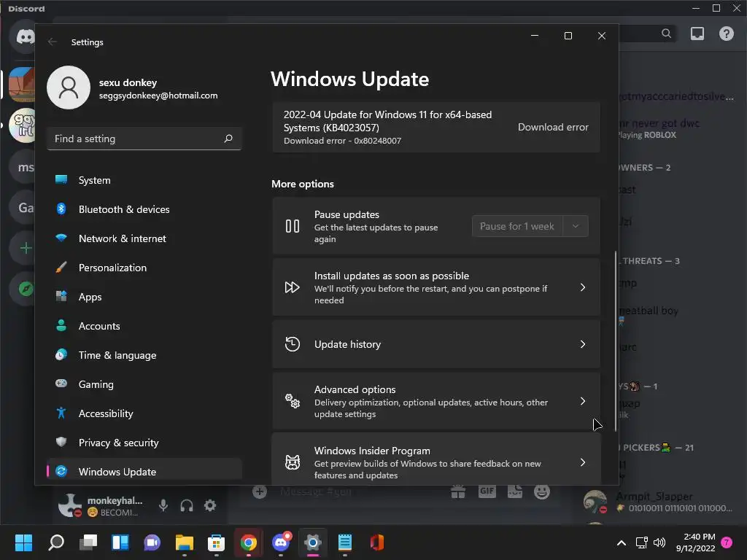Click the fast-forward icon for Install updates
The image size is (747, 560).
tap(293, 287)
